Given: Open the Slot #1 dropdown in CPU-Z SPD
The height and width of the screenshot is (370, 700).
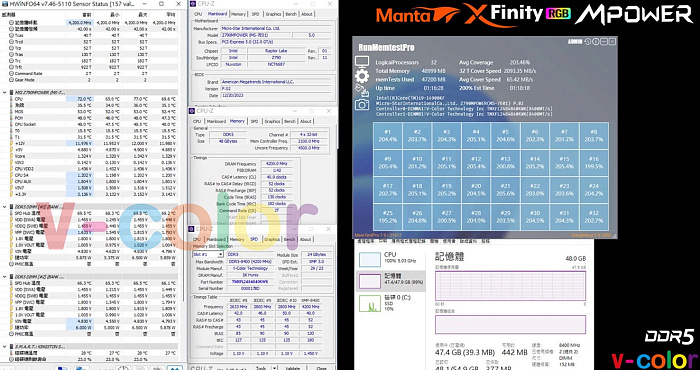Looking at the screenshot, I should (208, 254).
